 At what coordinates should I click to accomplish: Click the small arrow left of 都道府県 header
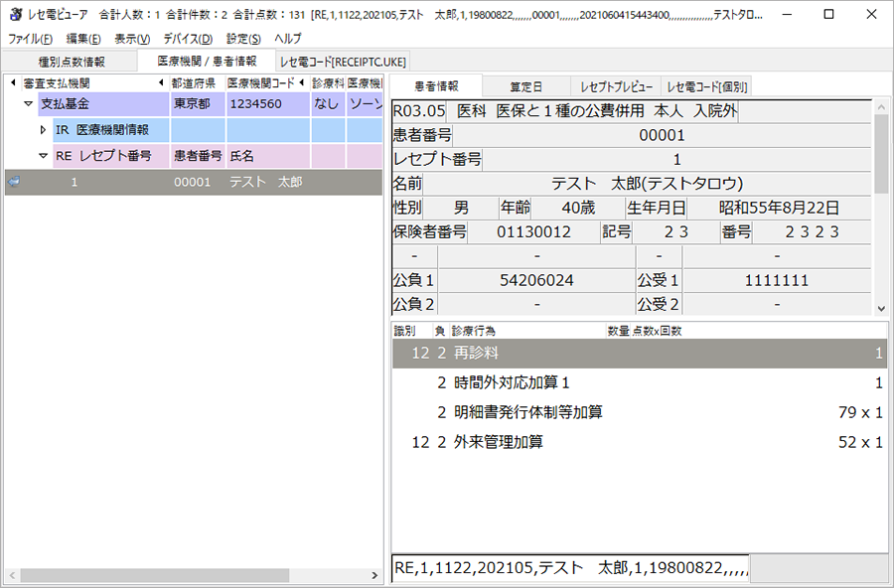[161, 82]
